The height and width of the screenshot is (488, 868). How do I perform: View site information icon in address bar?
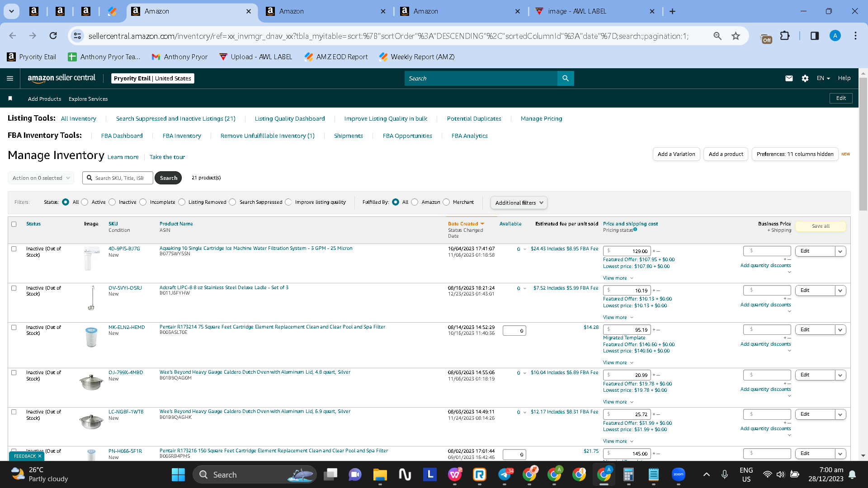coord(78,36)
